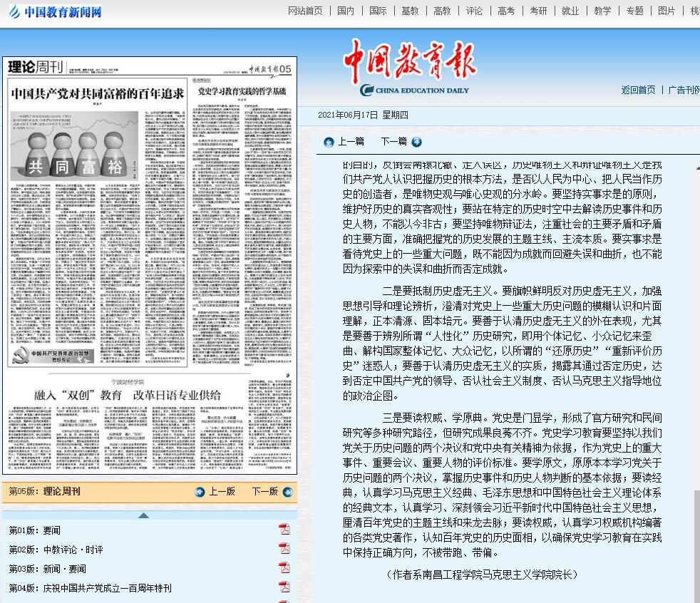Go to the 基教 section
The image size is (700, 603).
pyautogui.click(x=411, y=11)
